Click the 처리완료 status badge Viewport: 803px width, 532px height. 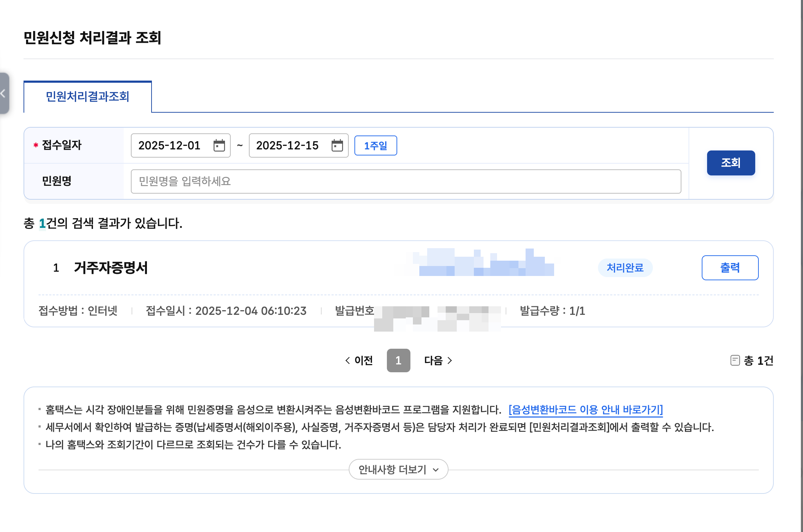(x=625, y=268)
